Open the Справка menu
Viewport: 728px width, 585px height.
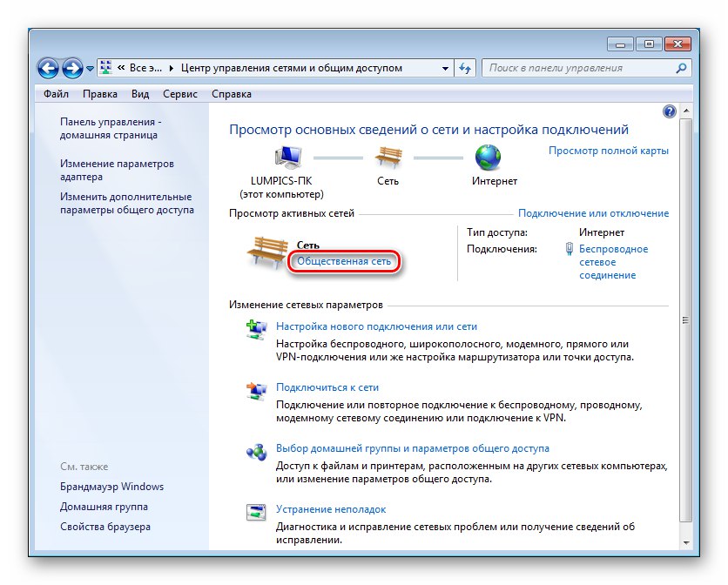[232, 94]
